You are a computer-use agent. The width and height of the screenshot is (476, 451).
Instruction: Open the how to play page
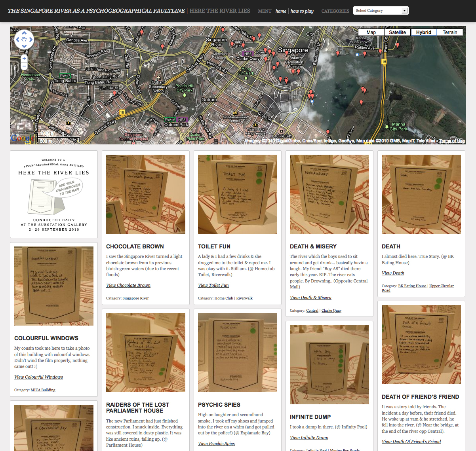(x=302, y=11)
